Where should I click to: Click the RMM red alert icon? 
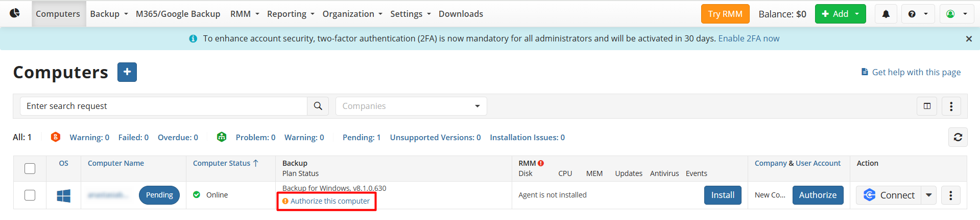coord(541,163)
